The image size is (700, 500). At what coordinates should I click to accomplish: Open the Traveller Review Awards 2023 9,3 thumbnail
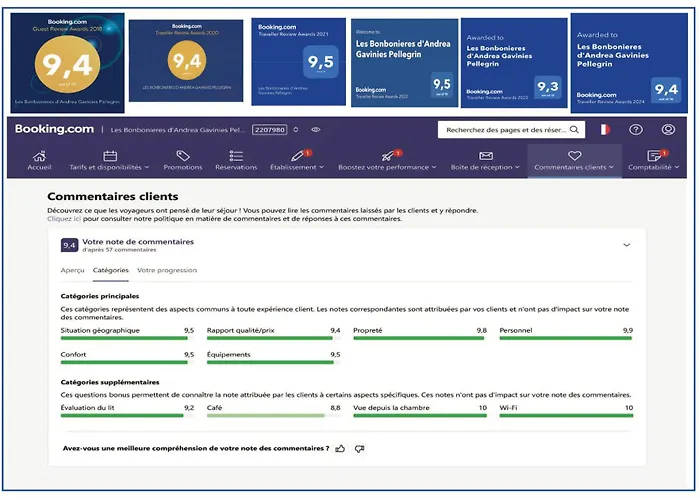click(514, 62)
